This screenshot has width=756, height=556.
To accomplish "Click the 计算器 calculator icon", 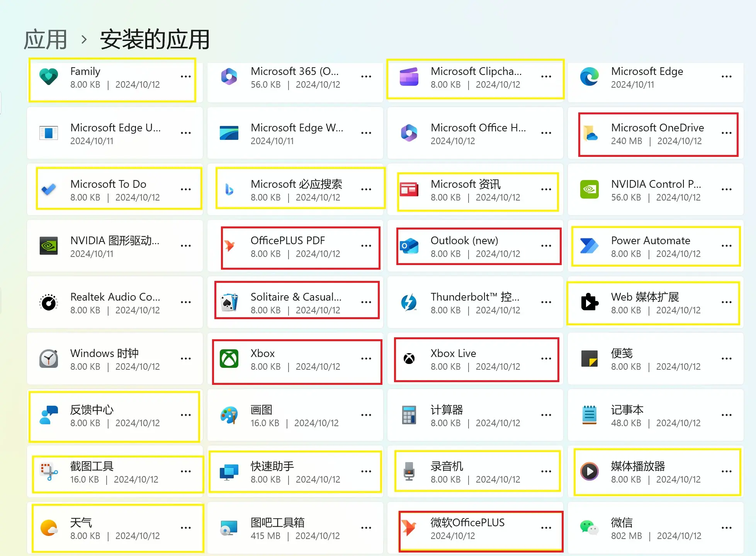I will 409,415.
